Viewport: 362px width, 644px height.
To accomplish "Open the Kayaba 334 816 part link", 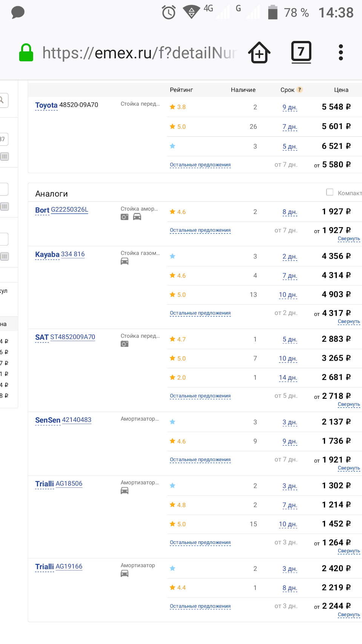I will [73, 254].
